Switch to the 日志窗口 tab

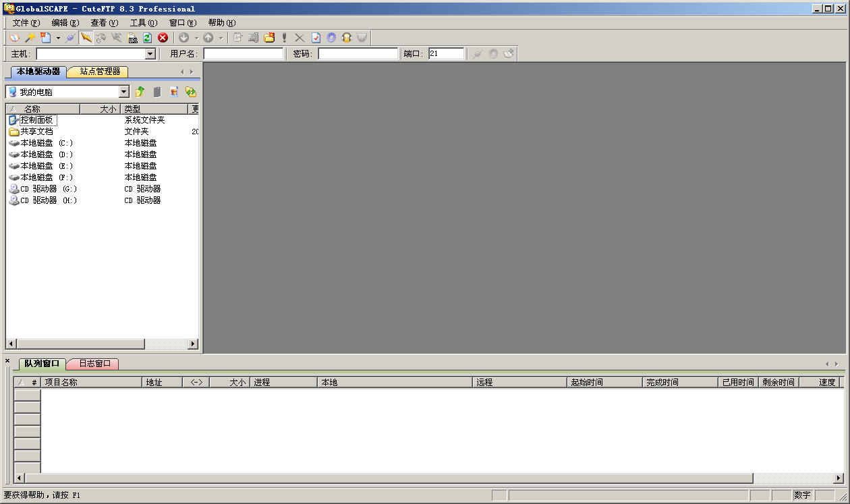coord(94,364)
